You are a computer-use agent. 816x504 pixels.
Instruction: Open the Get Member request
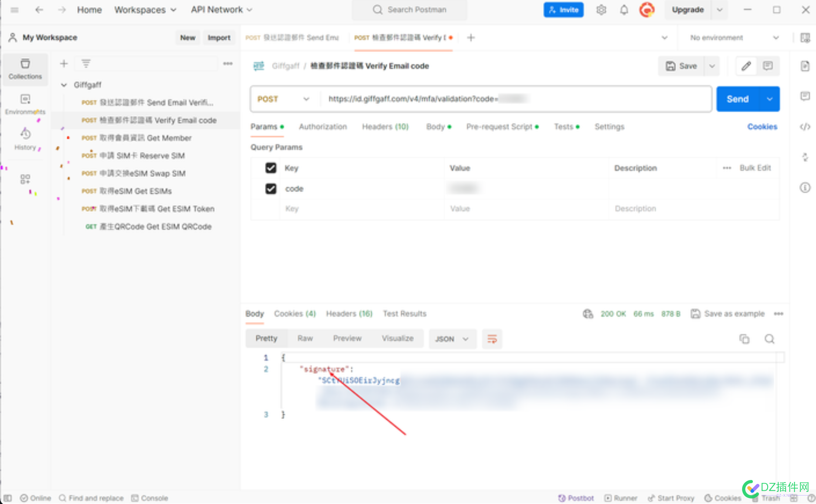coord(146,138)
